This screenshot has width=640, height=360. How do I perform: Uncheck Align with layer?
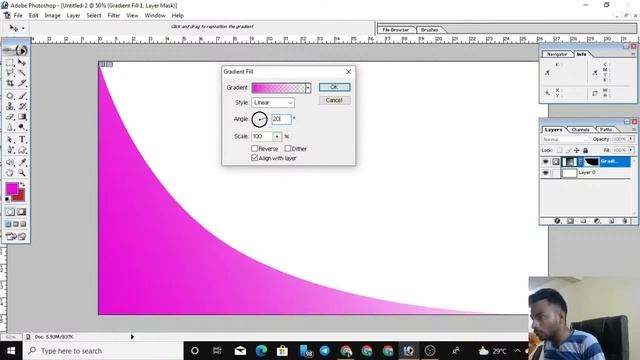point(255,158)
